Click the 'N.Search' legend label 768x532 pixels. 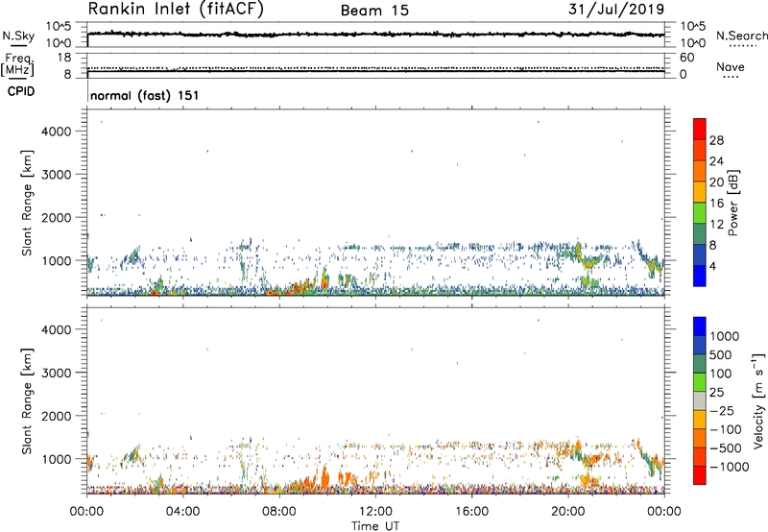coord(741,36)
